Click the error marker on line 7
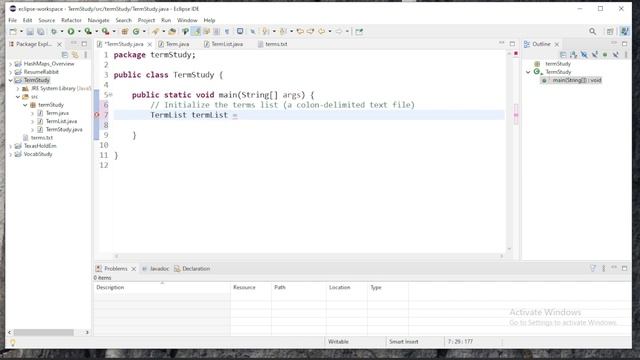 point(97,115)
